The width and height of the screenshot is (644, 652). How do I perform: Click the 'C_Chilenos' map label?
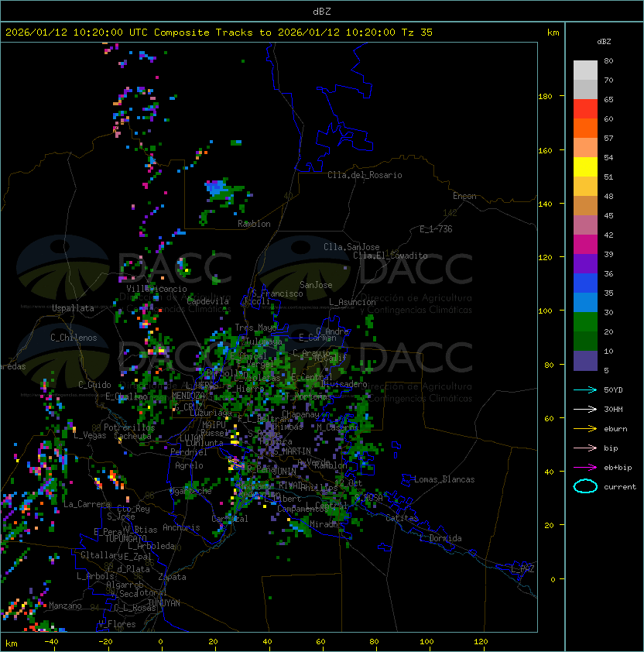click(74, 338)
